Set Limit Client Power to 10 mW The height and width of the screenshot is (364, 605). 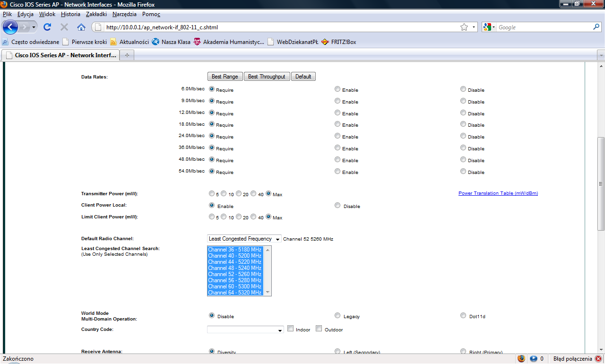224,217
